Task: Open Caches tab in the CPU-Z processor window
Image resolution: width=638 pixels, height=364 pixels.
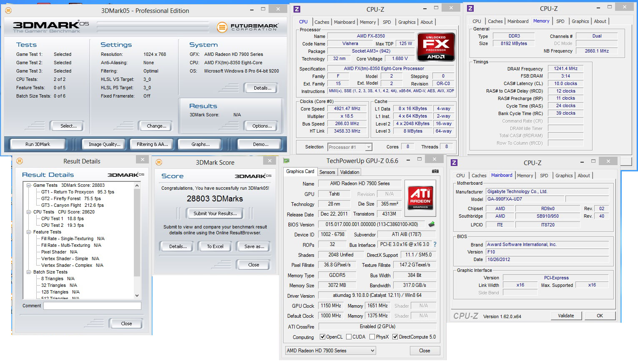Action: [322, 22]
